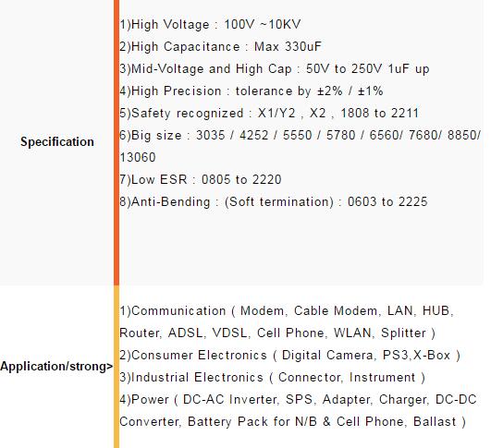Click the Anti-Bending Soft termination line
This screenshot has width=491, height=448.
click(274, 201)
